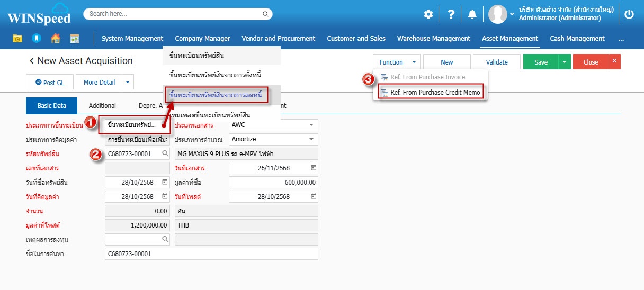Open the settings gear icon

(428, 15)
